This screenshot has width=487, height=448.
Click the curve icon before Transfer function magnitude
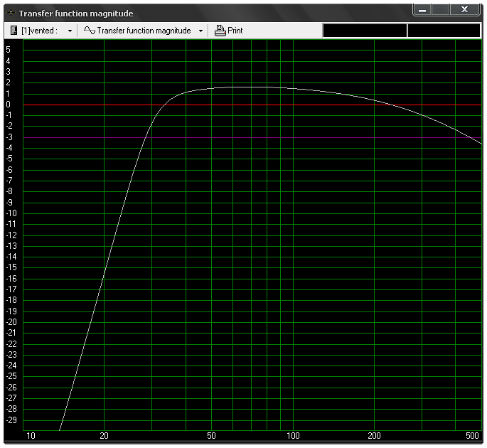(89, 31)
